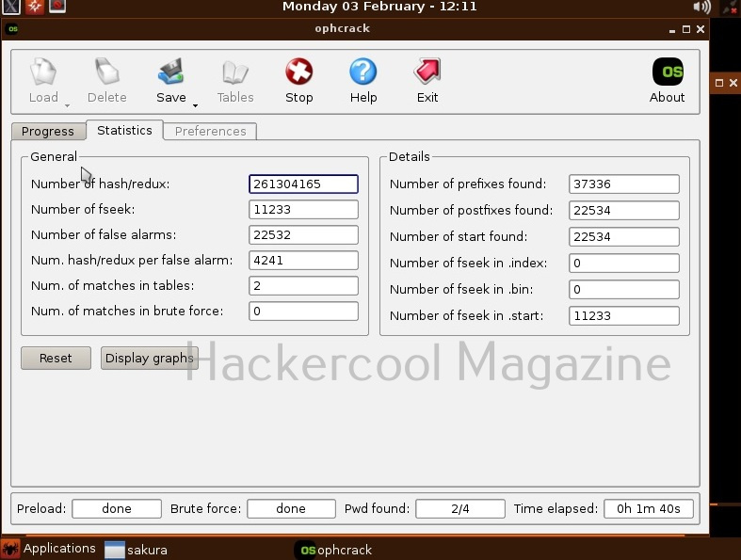Click the Delete toolbar icon
Image resolution: width=741 pixels, height=560 pixels.
point(106,72)
